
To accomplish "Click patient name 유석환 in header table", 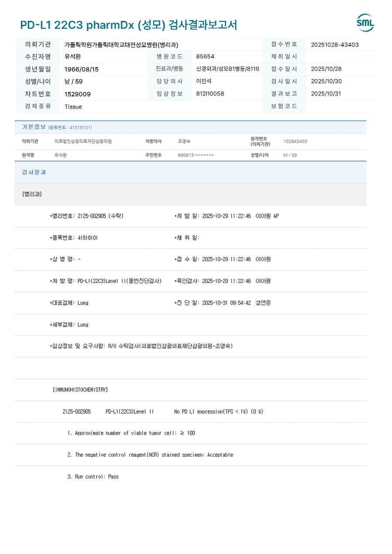I will point(73,57).
